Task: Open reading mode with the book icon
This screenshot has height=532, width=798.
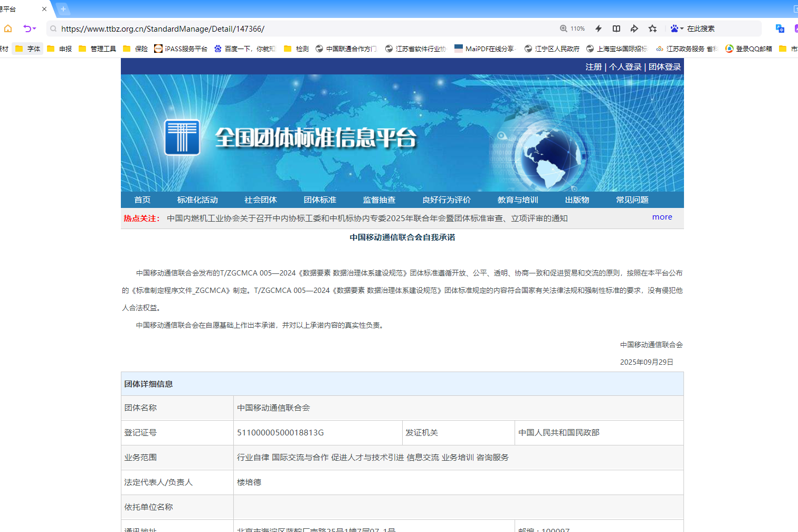Action: coord(616,28)
